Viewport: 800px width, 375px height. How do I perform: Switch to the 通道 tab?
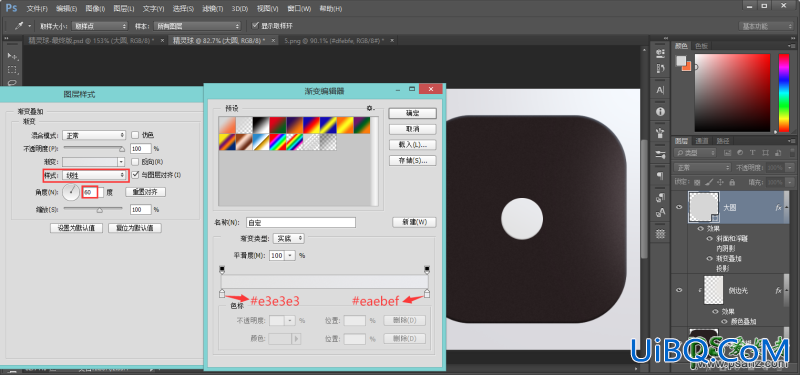(702, 141)
